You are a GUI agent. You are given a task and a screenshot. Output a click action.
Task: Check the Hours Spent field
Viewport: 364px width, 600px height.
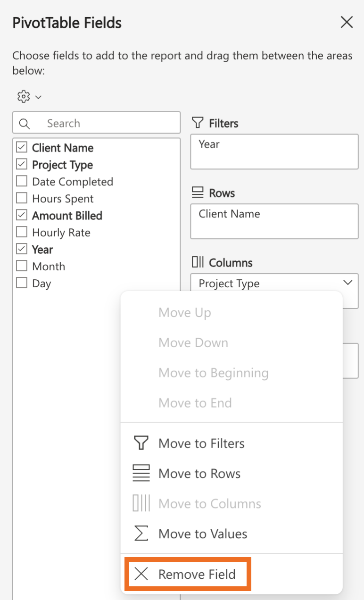[22, 199]
